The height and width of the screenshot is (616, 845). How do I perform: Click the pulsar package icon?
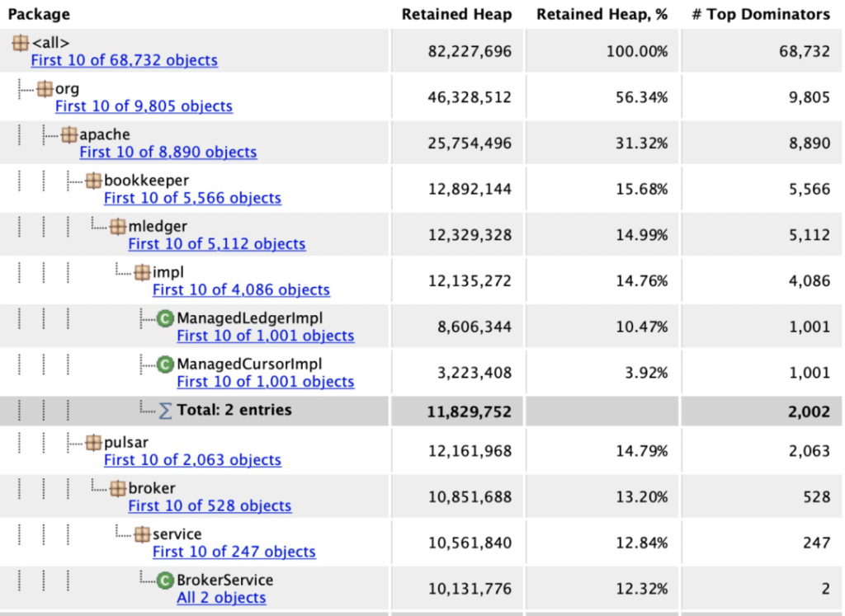pos(93,443)
